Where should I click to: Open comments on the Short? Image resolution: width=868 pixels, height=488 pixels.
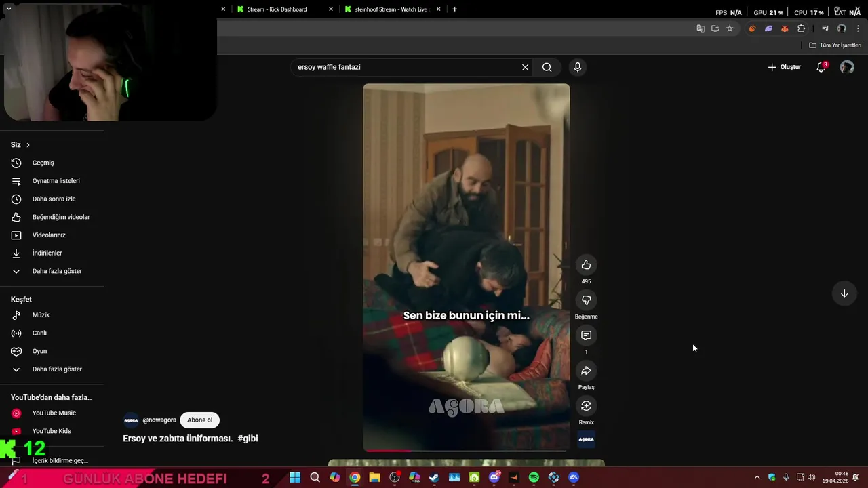tap(586, 335)
